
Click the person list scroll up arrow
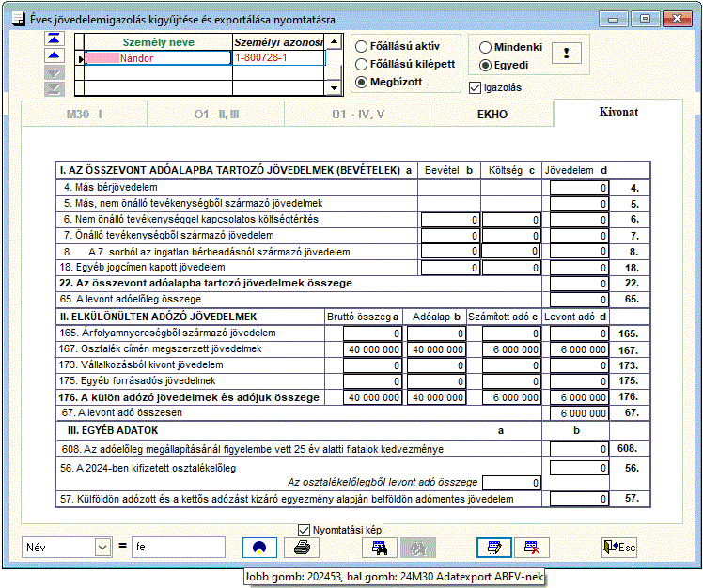coord(334,42)
